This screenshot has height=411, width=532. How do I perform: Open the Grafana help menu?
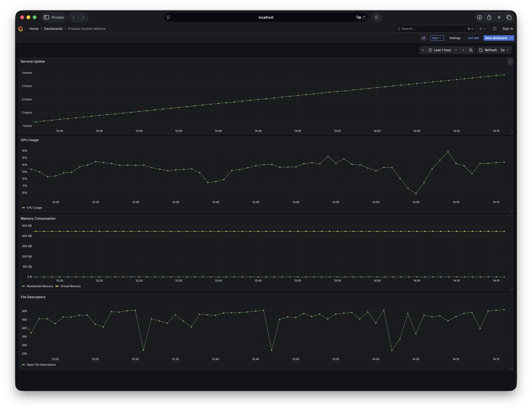pyautogui.click(x=495, y=29)
